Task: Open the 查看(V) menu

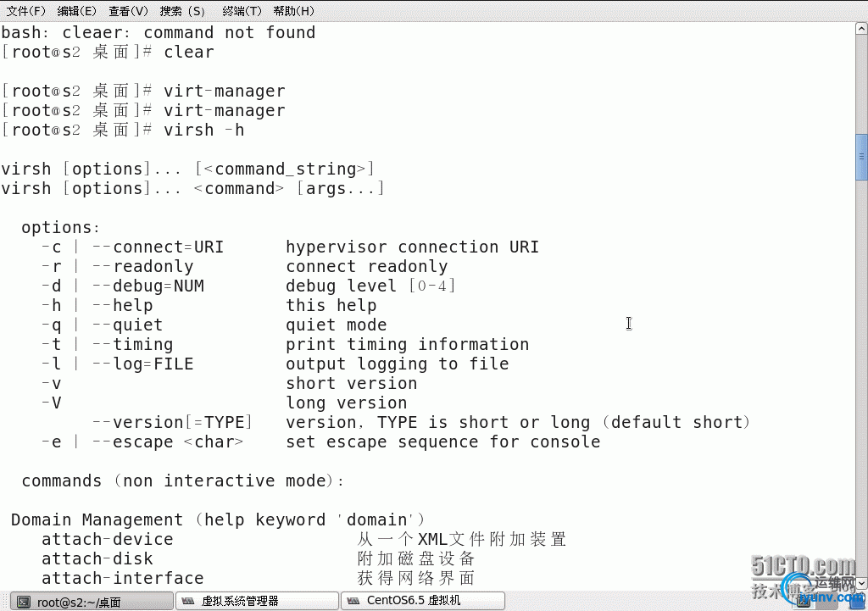Action: [128, 11]
